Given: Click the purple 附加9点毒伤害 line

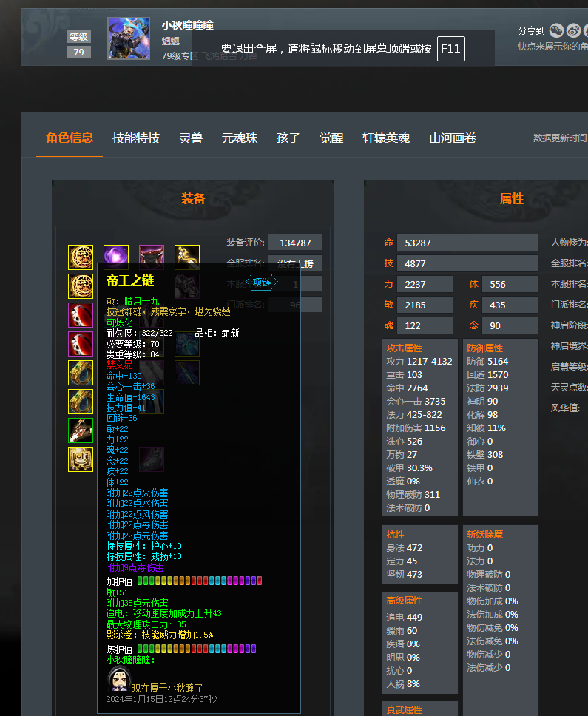Looking at the screenshot, I should tap(135, 567).
